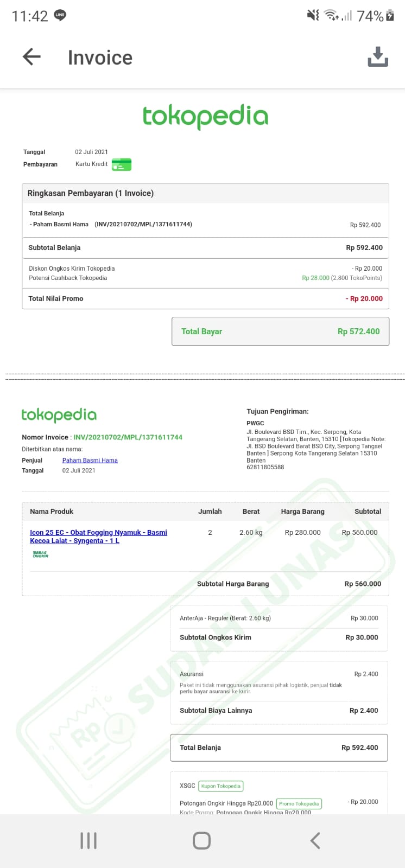Screen dimensions: 405x868
Task: Tap the LINE notification icon in status bar
Action: (x=60, y=16)
